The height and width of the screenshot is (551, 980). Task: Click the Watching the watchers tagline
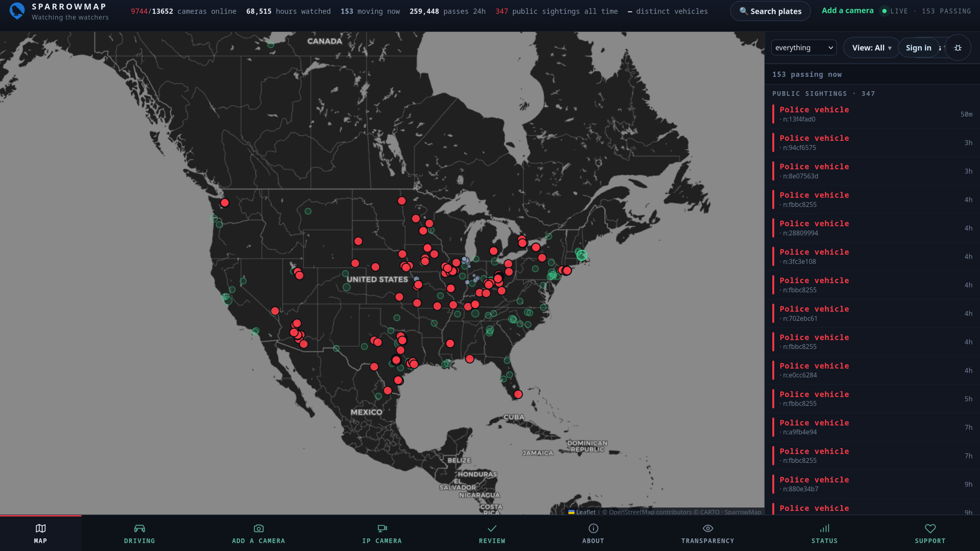click(70, 17)
